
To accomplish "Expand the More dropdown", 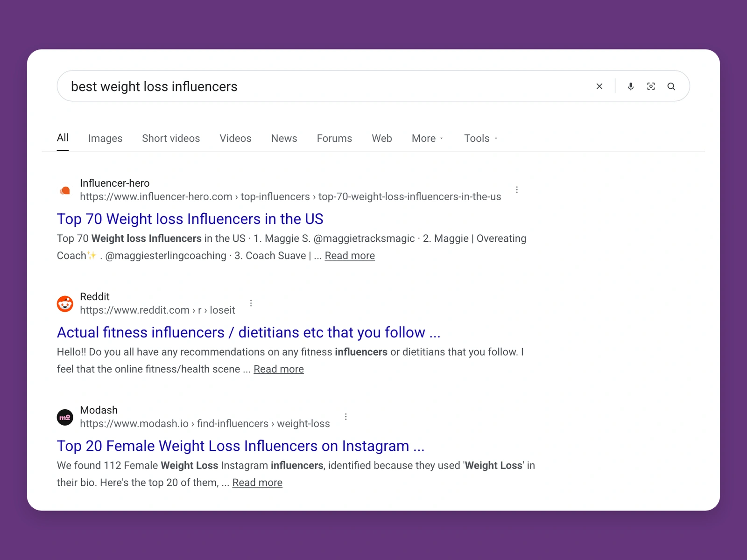I will [427, 138].
